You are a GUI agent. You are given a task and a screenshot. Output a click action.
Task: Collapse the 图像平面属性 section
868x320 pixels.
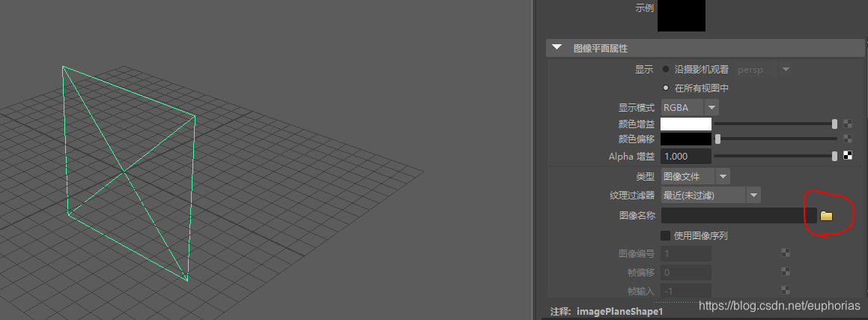click(x=557, y=48)
